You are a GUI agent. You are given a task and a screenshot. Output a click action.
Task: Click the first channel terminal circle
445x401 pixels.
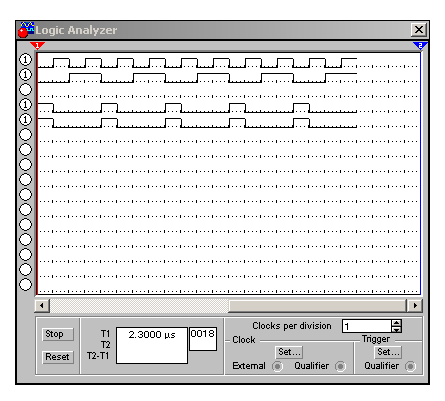[25, 60]
